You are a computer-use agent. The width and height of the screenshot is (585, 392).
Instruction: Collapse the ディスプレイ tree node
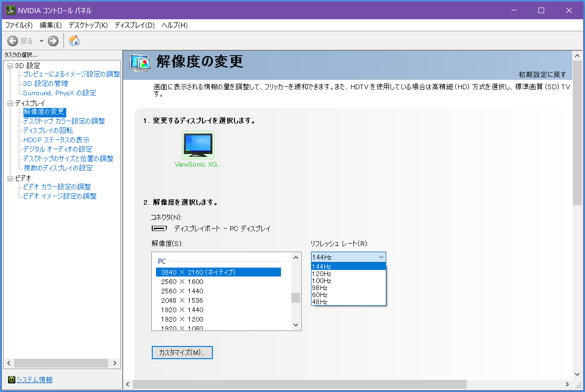[x=10, y=103]
